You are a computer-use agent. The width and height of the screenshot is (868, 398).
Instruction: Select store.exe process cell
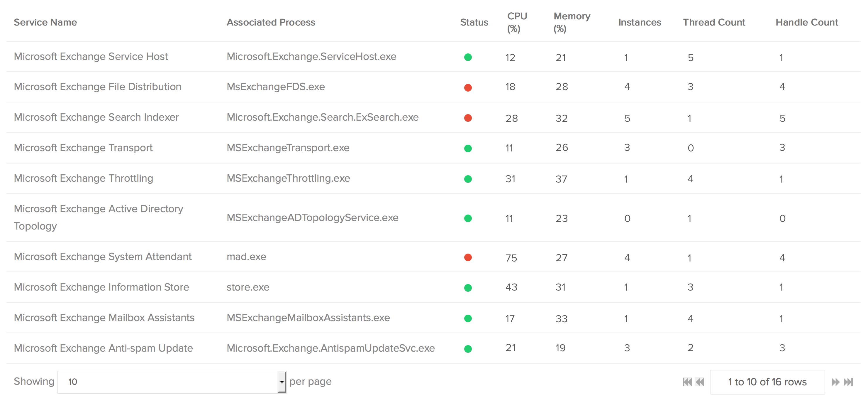coord(248,287)
